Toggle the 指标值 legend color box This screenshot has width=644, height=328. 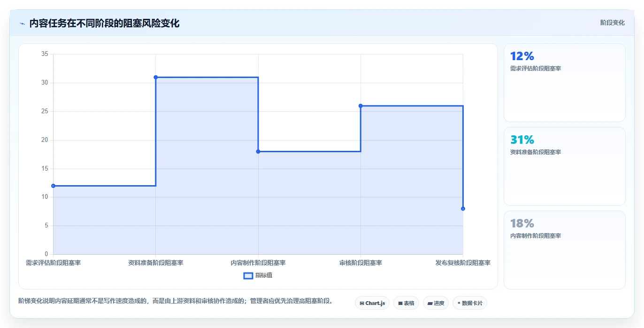248,275
